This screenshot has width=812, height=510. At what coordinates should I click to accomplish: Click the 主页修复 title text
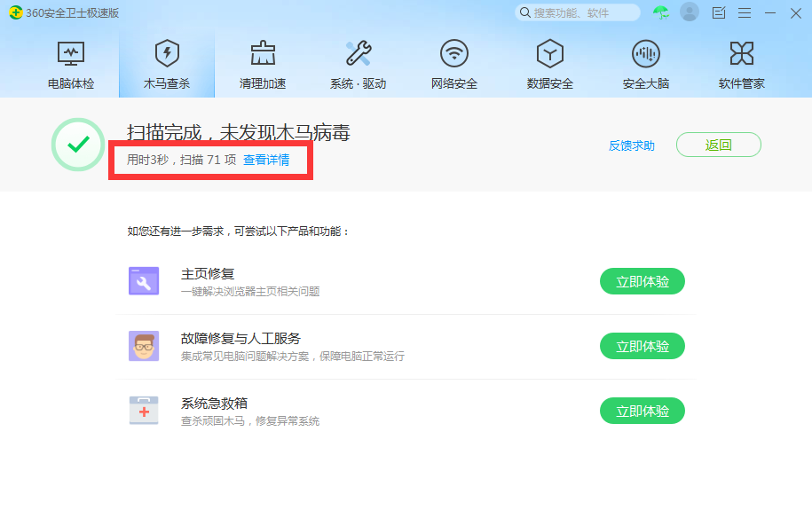coord(208,273)
